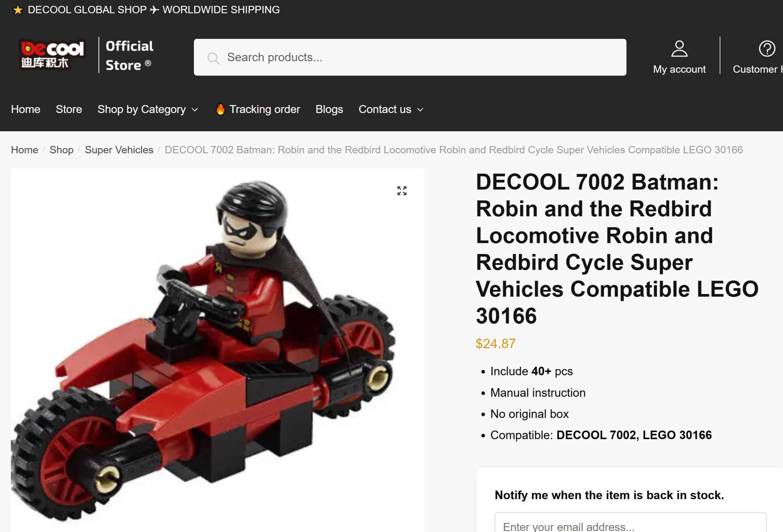Screen dimensions: 783x532
Task: Click the search magnifier icon
Action: point(213,58)
